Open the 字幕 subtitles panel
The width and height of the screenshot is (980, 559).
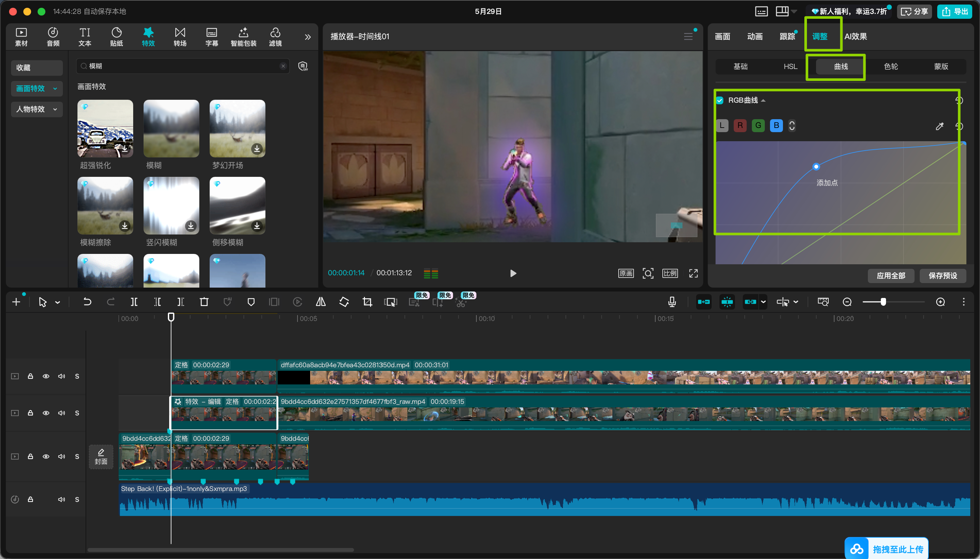click(x=212, y=37)
